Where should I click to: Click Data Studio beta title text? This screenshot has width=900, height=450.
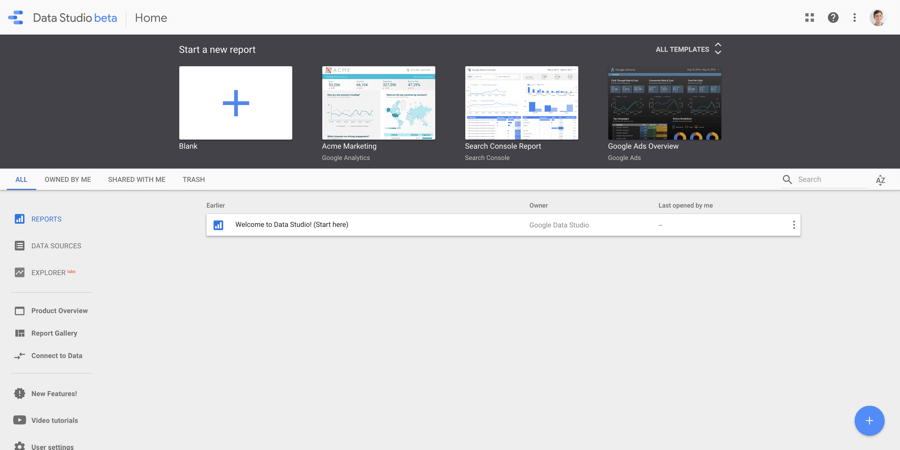click(x=75, y=18)
